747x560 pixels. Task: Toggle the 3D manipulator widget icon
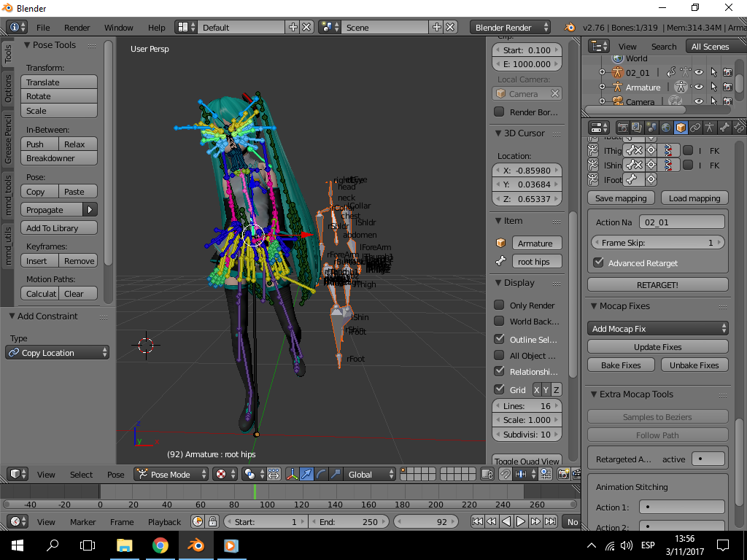[x=292, y=474]
